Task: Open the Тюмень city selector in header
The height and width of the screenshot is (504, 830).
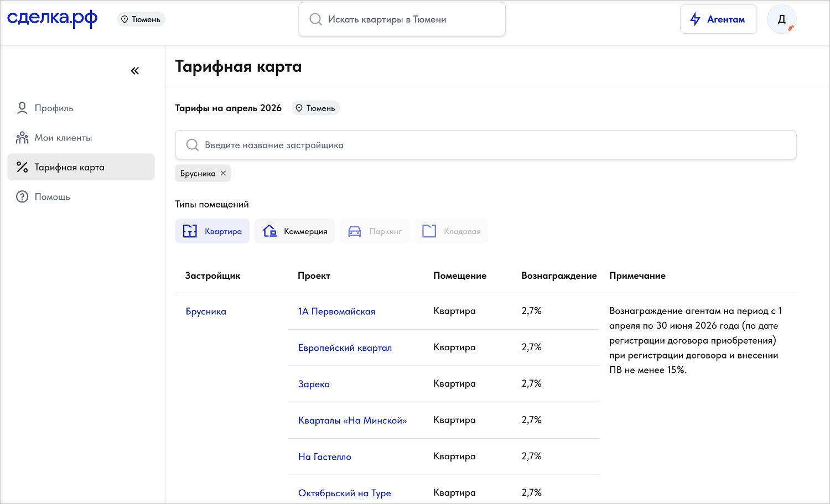Action: pos(141,19)
